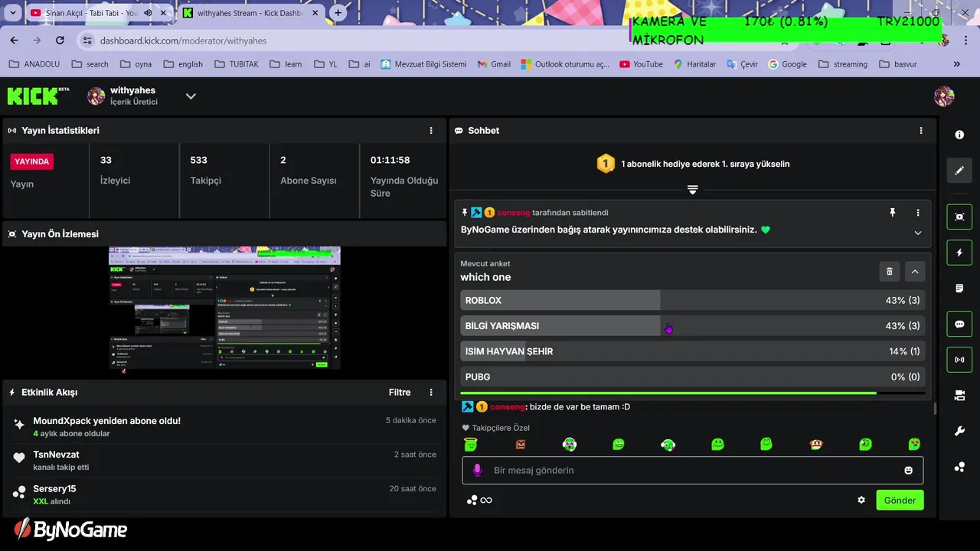The height and width of the screenshot is (551, 980).
Task: Open Etkinlik Akışı three-dot menu
Action: click(x=431, y=393)
